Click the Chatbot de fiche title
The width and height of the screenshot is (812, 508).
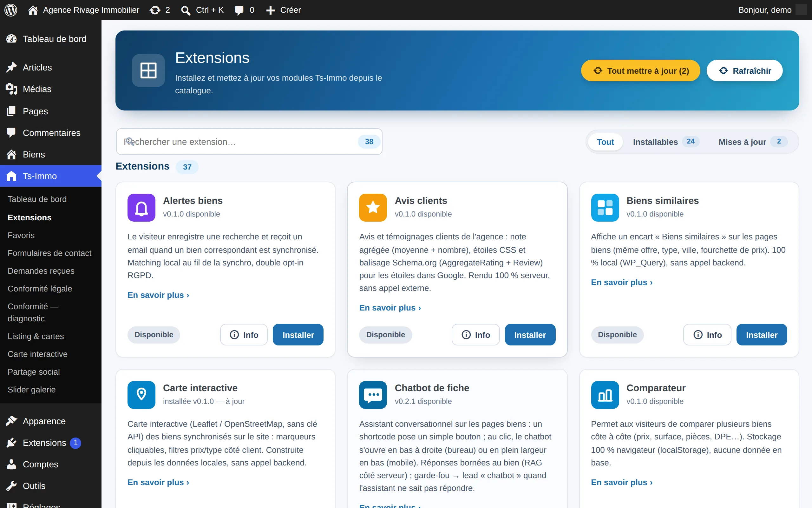[x=432, y=388]
